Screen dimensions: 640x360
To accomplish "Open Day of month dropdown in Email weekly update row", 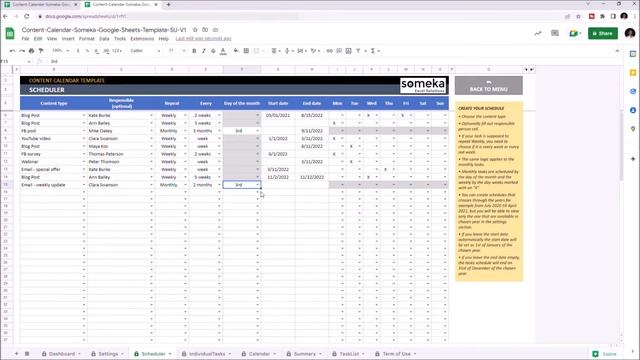I will [x=258, y=185].
